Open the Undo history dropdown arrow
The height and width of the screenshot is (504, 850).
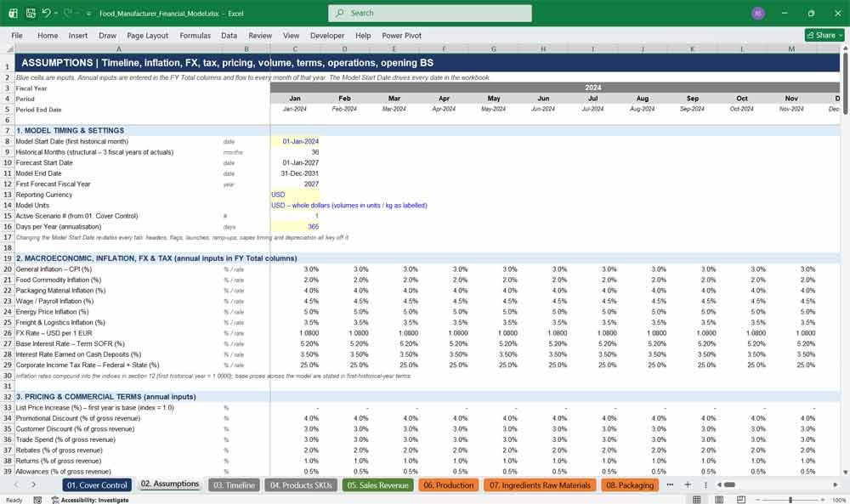pyautogui.click(x=56, y=13)
